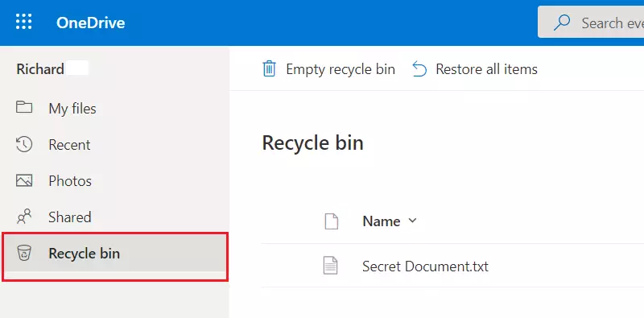Focus the Search everything field
644x318 pixels.
(x=591, y=22)
